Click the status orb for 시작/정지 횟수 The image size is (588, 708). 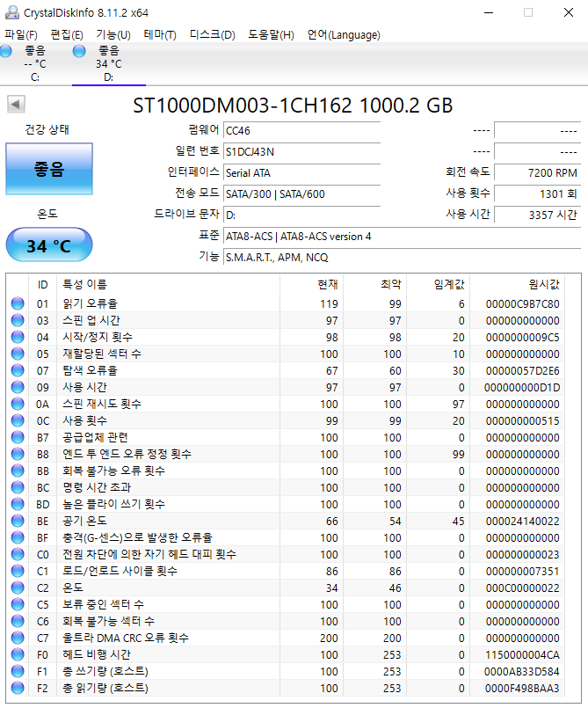(18, 337)
